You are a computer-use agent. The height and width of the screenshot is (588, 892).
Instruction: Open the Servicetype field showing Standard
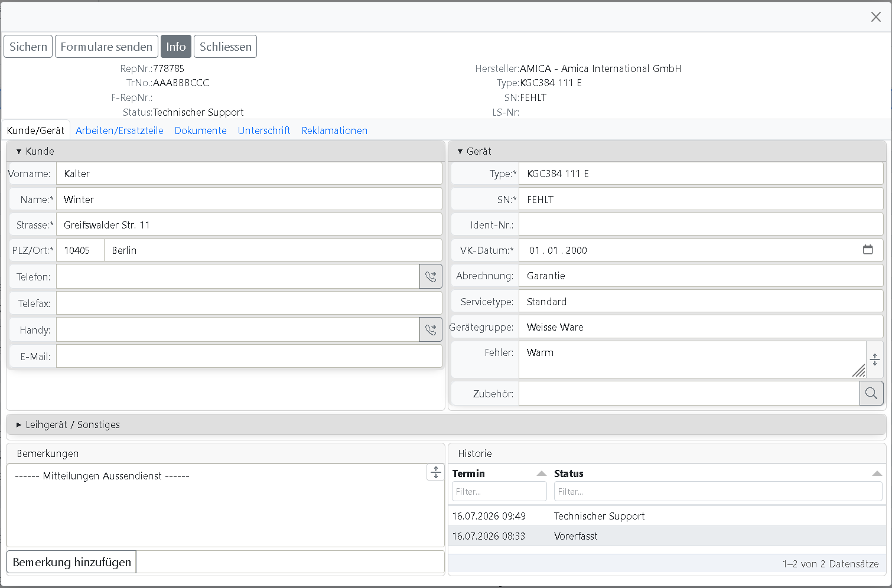pos(701,302)
